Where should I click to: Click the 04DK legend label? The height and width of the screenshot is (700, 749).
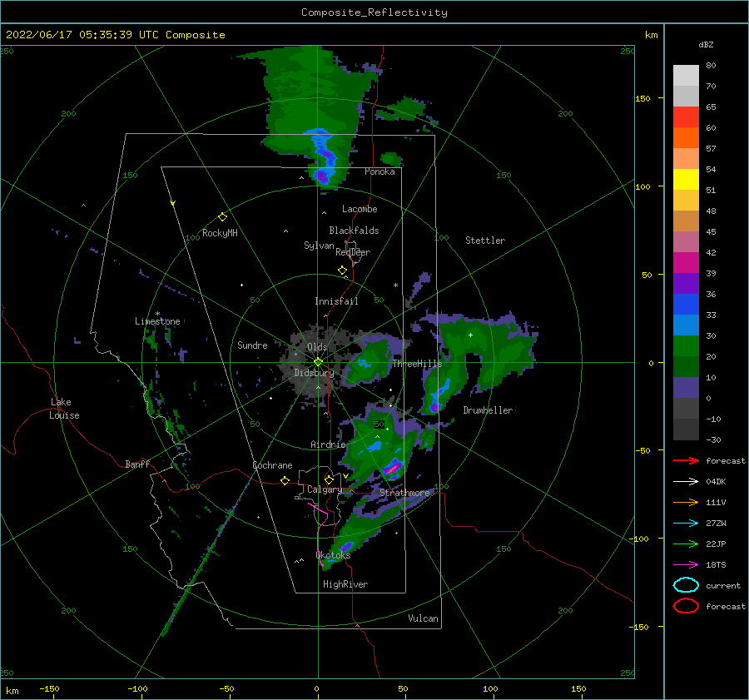716,482
